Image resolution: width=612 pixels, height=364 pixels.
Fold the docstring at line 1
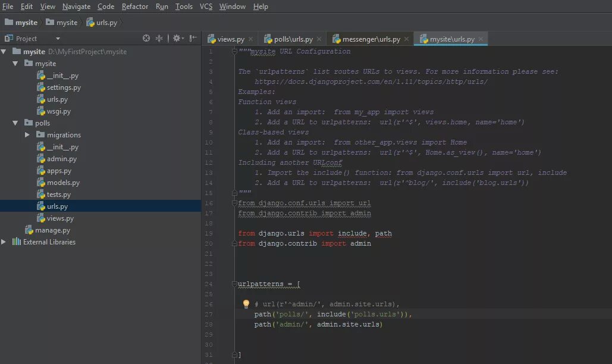(234, 51)
